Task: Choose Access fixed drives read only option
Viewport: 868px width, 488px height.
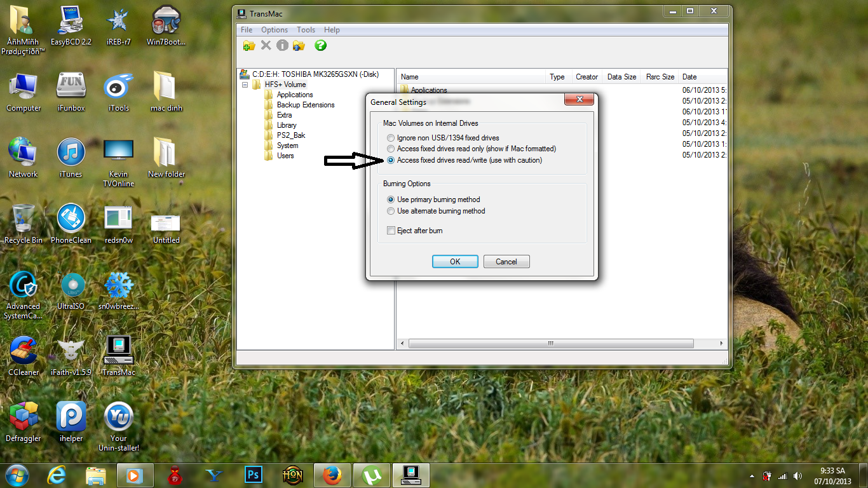Action: (391, 149)
